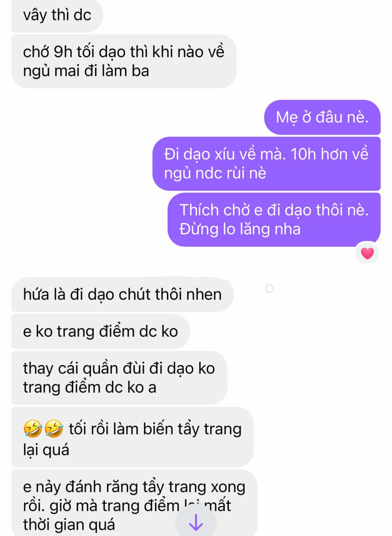Tap message "Đi dạo xíu về mà"
Image resolution: width=392 pixels, height=536 pixels.
tap(266, 164)
